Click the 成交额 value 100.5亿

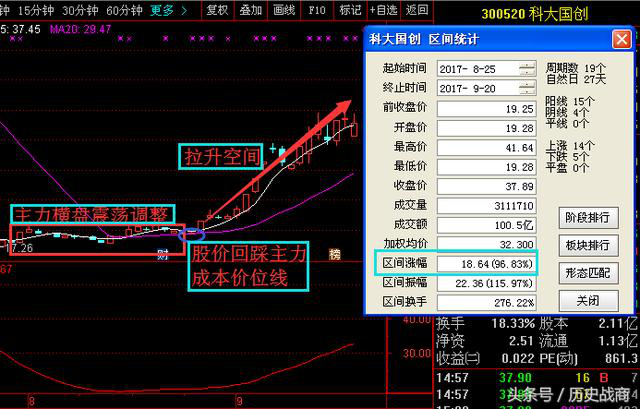(487, 225)
